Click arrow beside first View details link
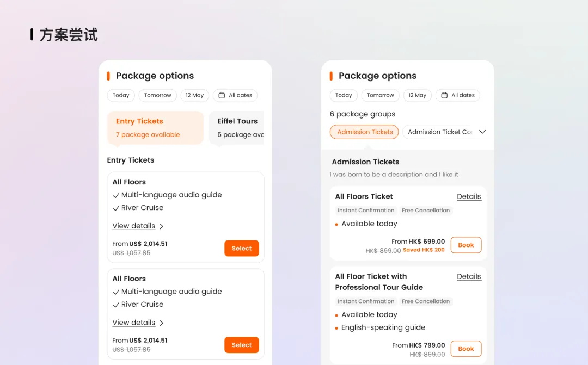588x365 pixels. 162,226
